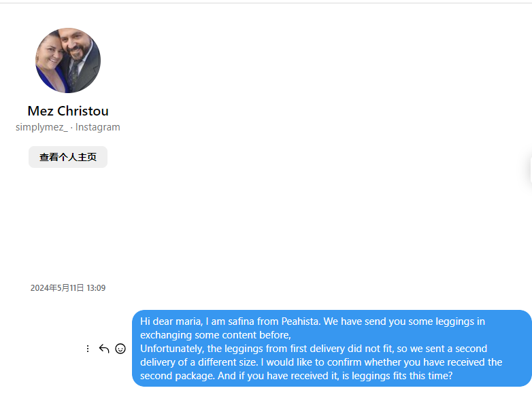Click the Mez Christou name heading
Image resolution: width=532 pixels, height=403 pixels.
click(x=68, y=111)
